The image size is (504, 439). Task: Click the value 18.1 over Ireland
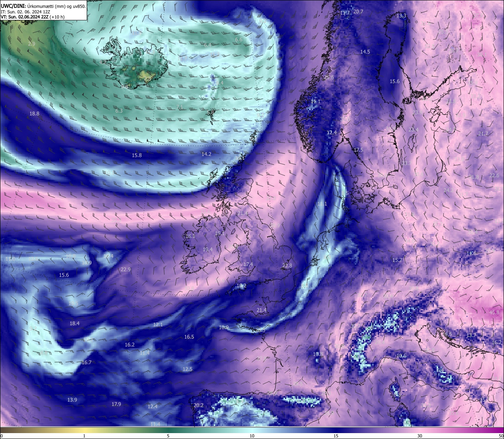(x=190, y=236)
